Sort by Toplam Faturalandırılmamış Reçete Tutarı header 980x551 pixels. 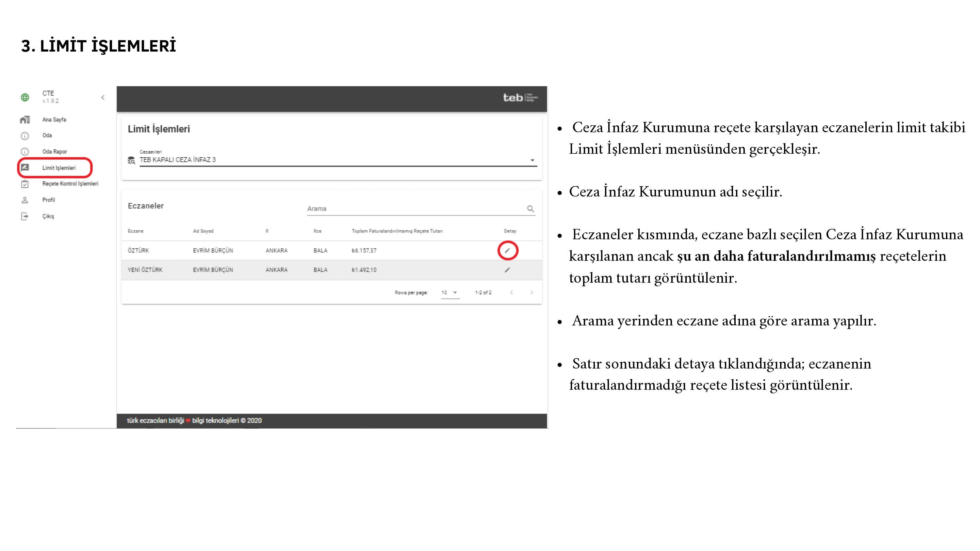[x=397, y=231]
